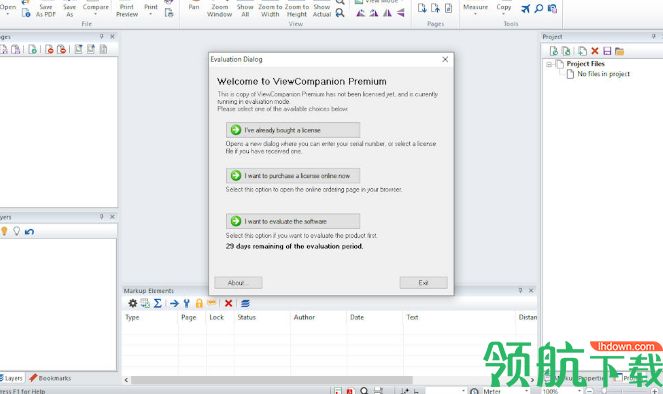Click the Save As ribbon button

[69, 10]
